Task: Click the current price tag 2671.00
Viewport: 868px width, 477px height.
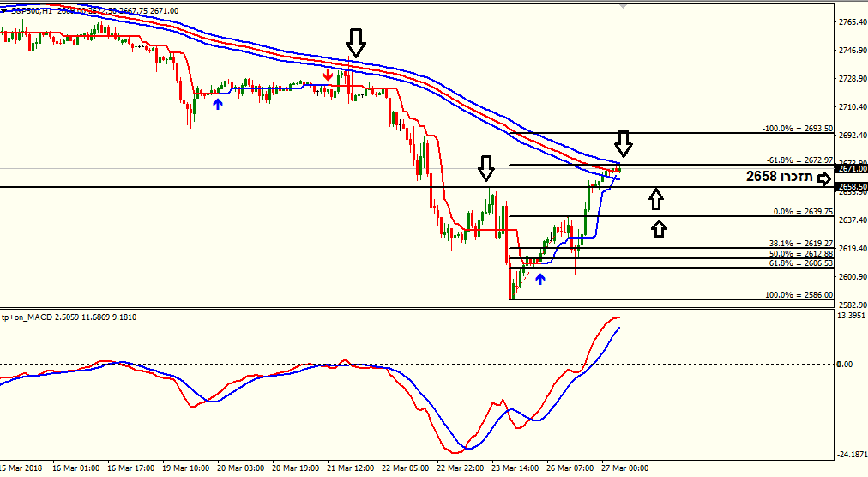Action: click(851, 168)
